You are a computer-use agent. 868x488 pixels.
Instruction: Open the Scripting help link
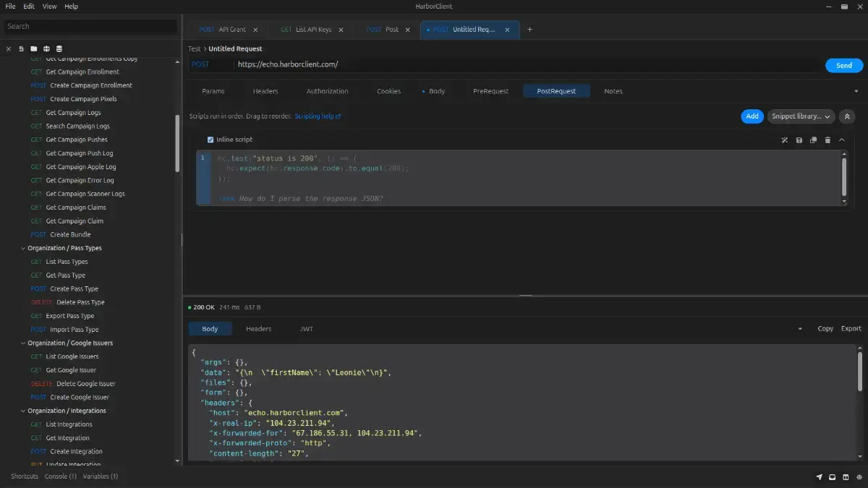tap(318, 116)
